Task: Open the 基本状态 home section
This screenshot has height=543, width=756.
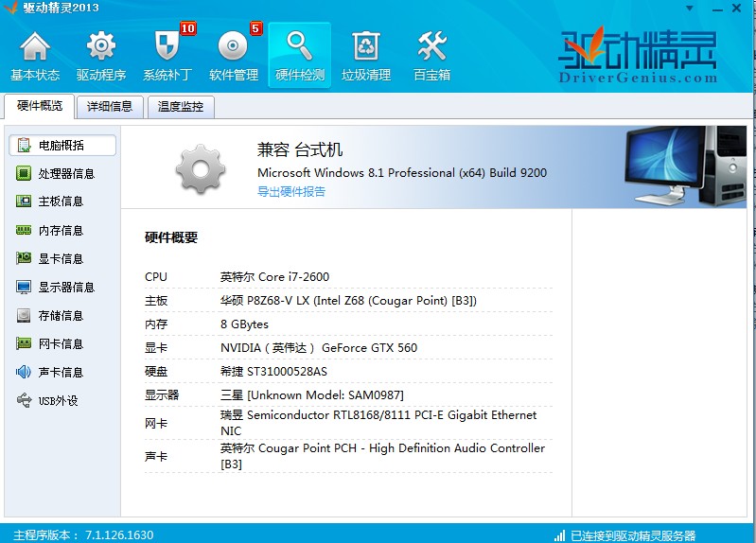Action: pos(35,55)
